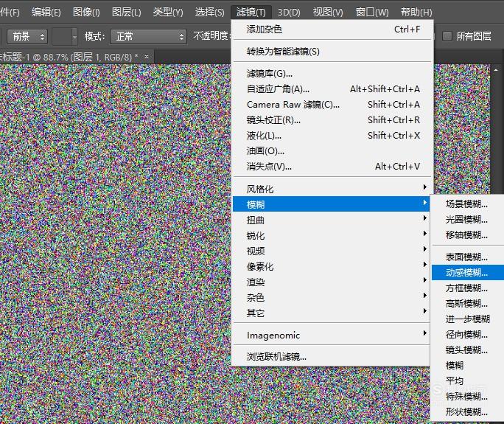504x424 pixels.
Task: Expand the 扭曲 submenu
Action: point(331,220)
